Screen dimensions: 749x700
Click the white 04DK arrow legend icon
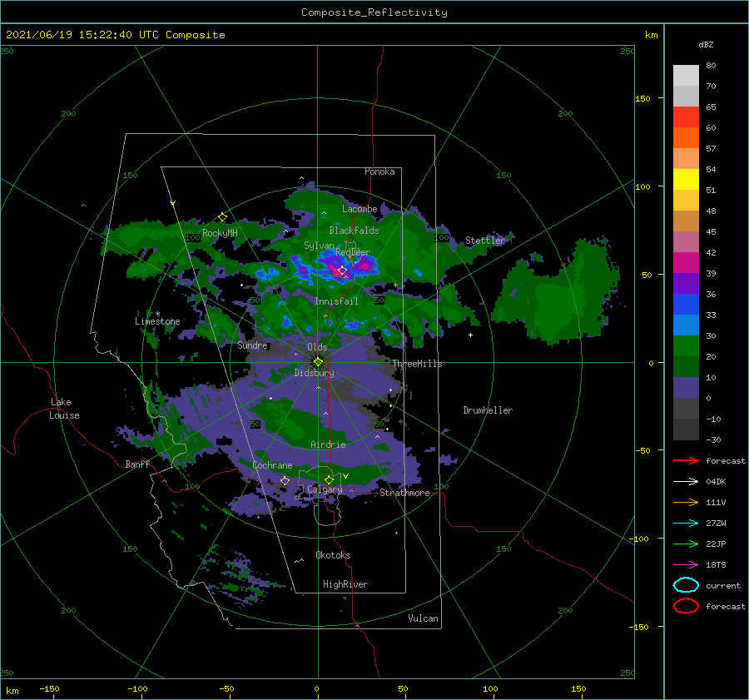(686, 481)
